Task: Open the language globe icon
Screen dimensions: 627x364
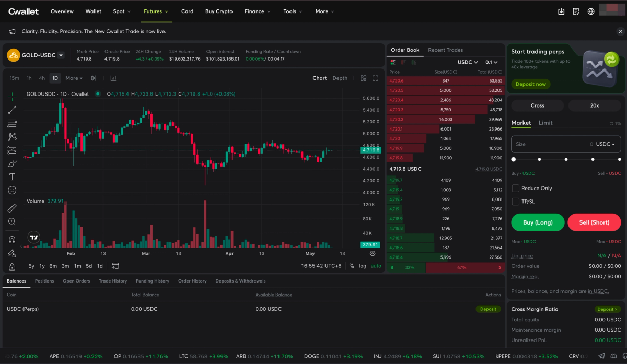Action: coord(591,11)
